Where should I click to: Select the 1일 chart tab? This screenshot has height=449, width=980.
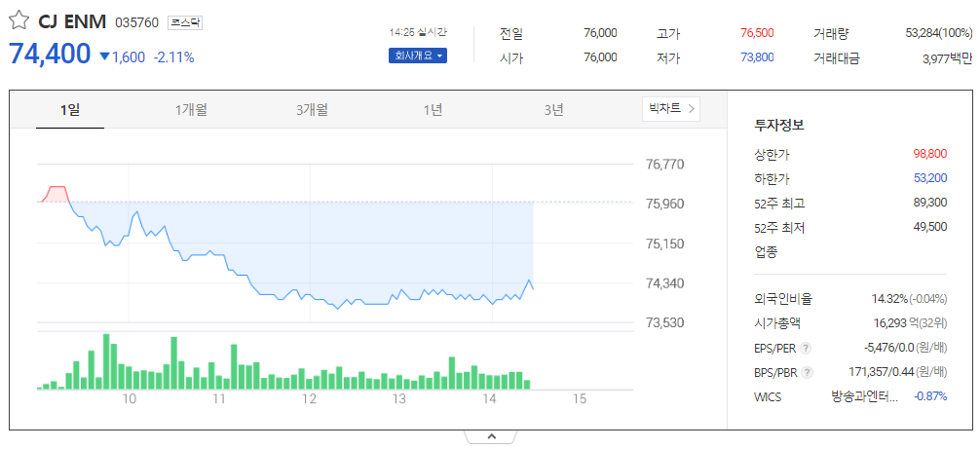(x=70, y=110)
